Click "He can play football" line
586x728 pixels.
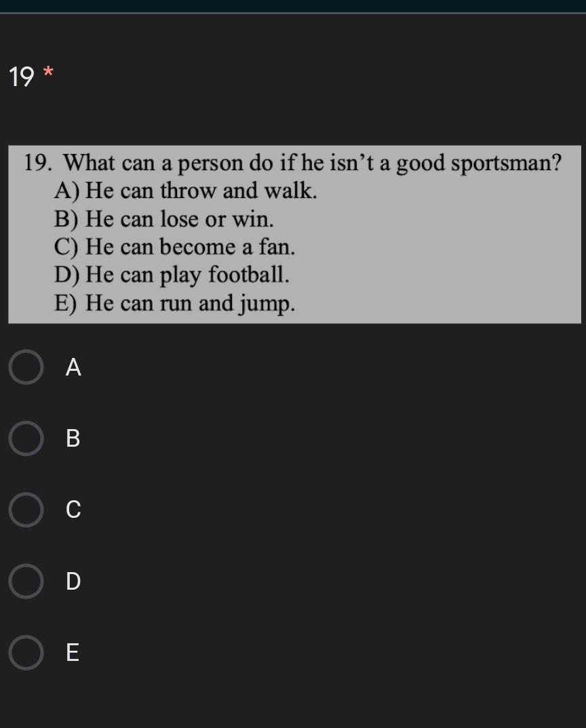point(187,275)
